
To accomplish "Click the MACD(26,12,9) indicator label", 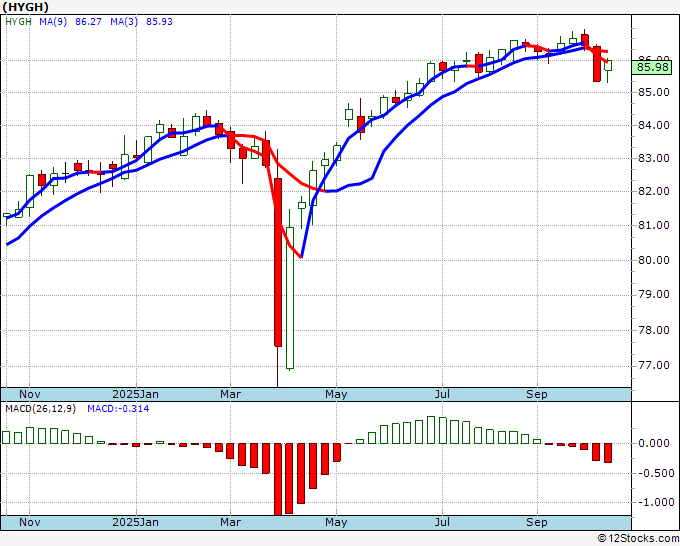I will [40, 409].
